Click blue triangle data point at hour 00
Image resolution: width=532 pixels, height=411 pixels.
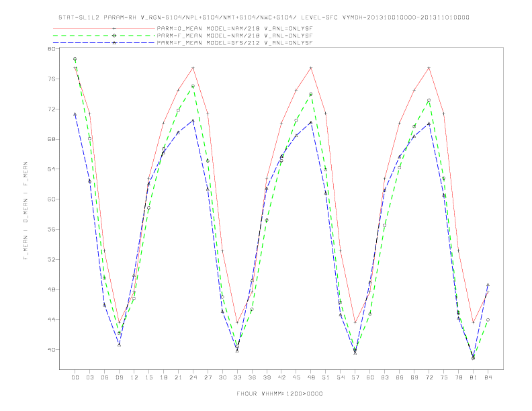click(75, 114)
